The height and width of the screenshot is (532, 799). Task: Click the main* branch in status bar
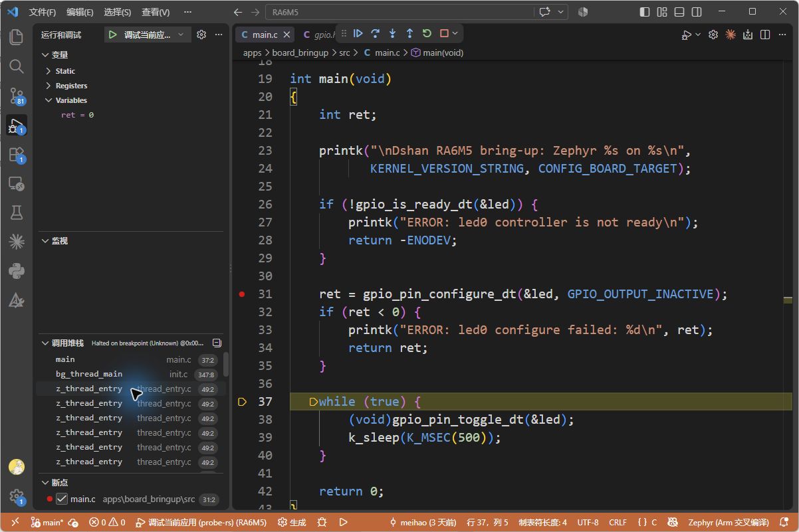[x=47, y=523]
